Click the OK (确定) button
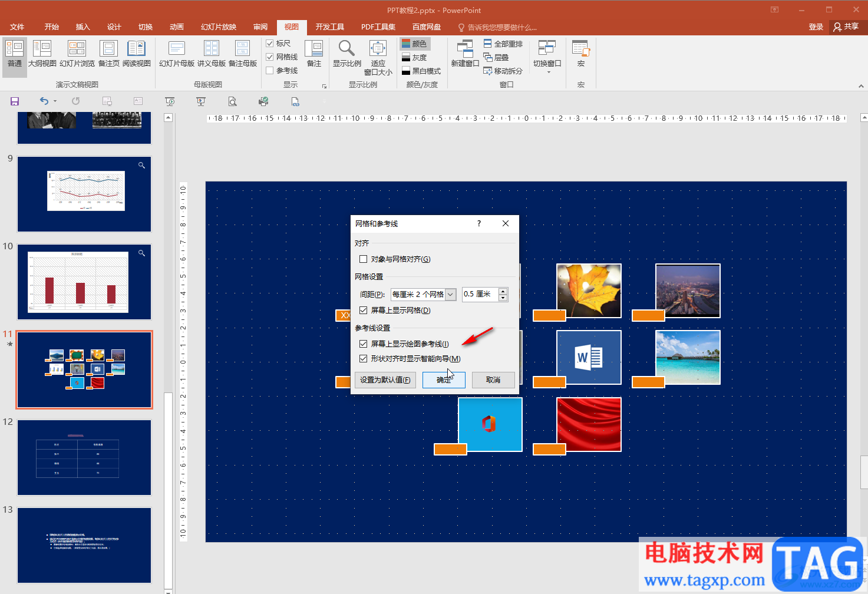This screenshot has width=868, height=594. pos(444,380)
